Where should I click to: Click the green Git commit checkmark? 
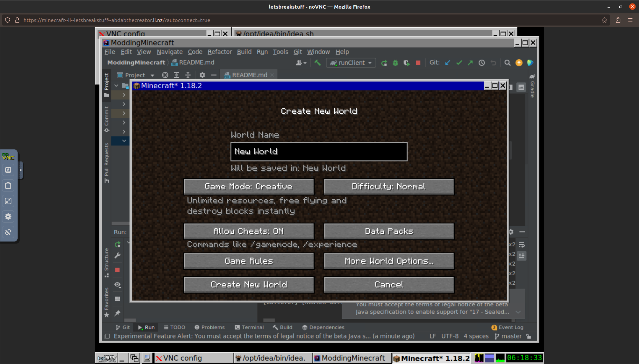click(x=459, y=63)
